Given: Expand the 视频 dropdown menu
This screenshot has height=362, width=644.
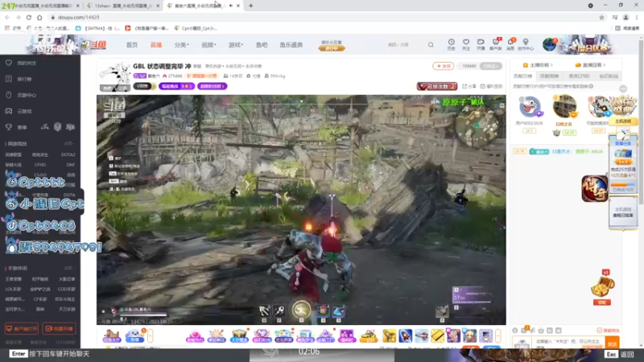Looking at the screenshot, I should click(x=208, y=45).
